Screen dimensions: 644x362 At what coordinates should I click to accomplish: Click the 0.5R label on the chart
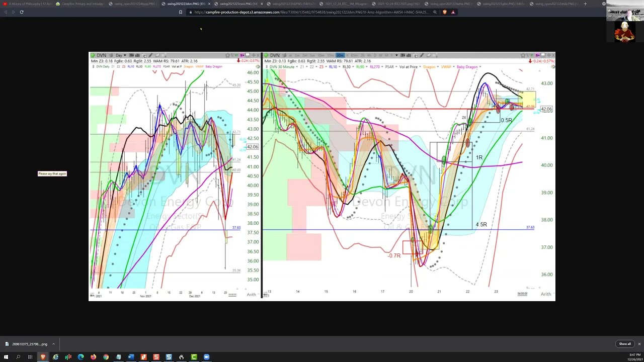[506, 121]
